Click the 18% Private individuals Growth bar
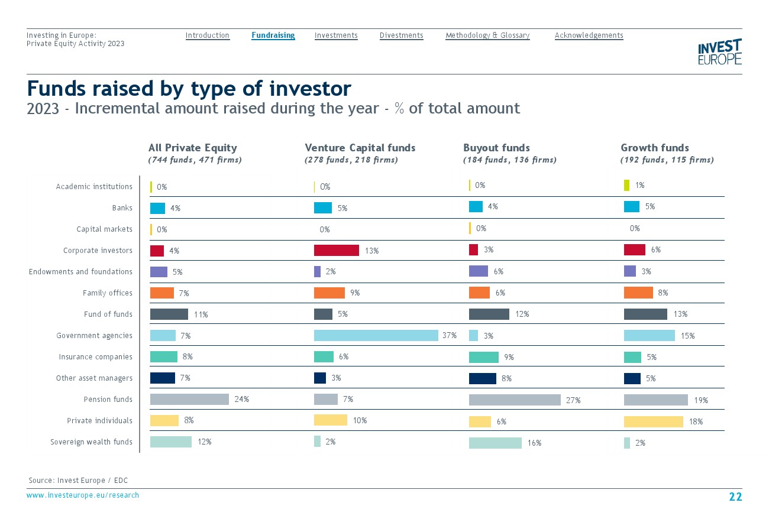This screenshot has width=769, height=532. [653, 421]
